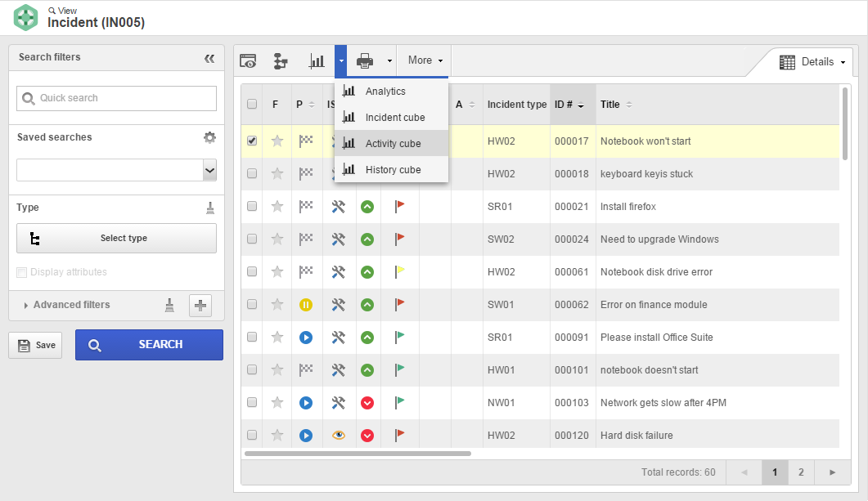This screenshot has width=868, height=501.
Task: Click the horizontal scrollbar under the table
Action: (358, 454)
